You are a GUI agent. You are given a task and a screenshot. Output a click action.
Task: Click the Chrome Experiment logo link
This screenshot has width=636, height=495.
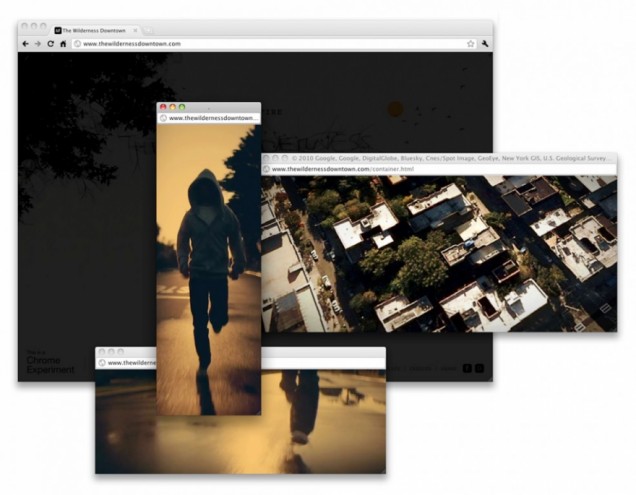point(50,366)
